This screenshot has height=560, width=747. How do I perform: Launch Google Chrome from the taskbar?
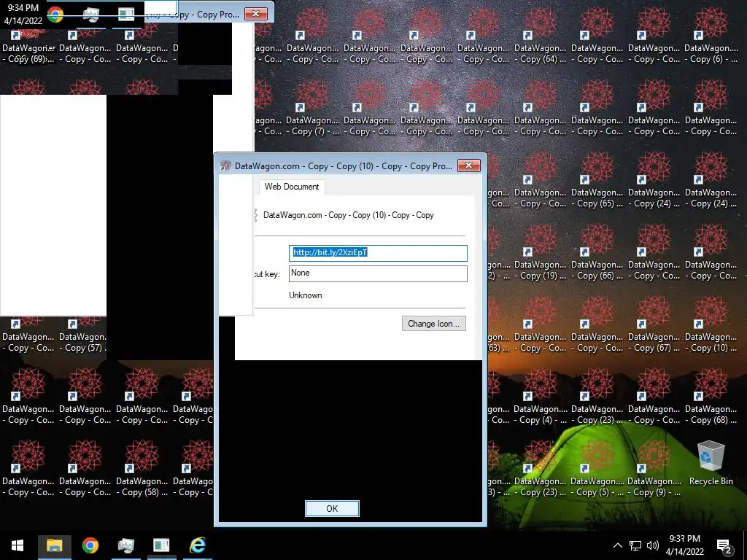pyautogui.click(x=90, y=545)
